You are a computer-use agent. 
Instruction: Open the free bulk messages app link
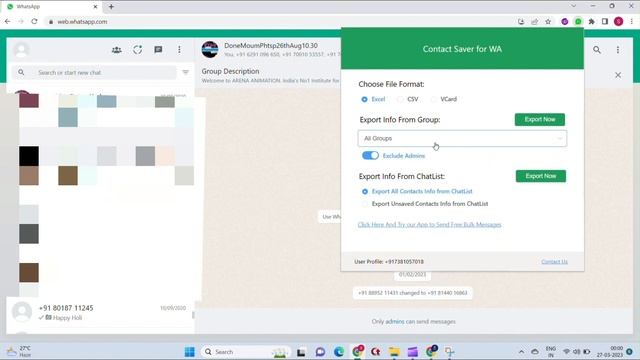coord(429,224)
